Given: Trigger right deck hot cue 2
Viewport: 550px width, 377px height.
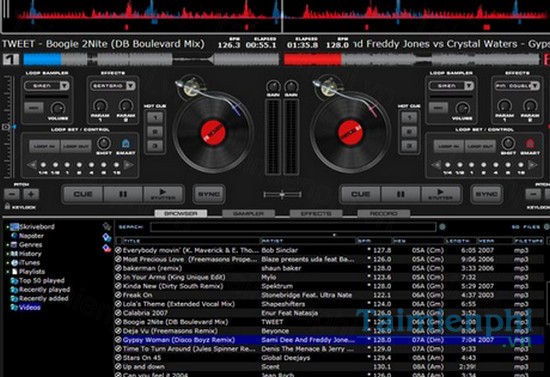Looking at the screenshot, I should pos(409,132).
